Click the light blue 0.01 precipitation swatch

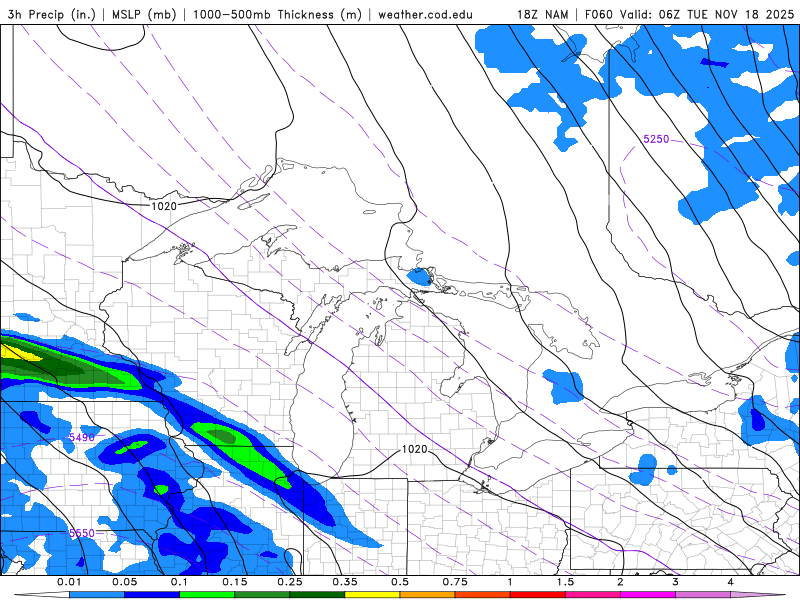point(97,595)
